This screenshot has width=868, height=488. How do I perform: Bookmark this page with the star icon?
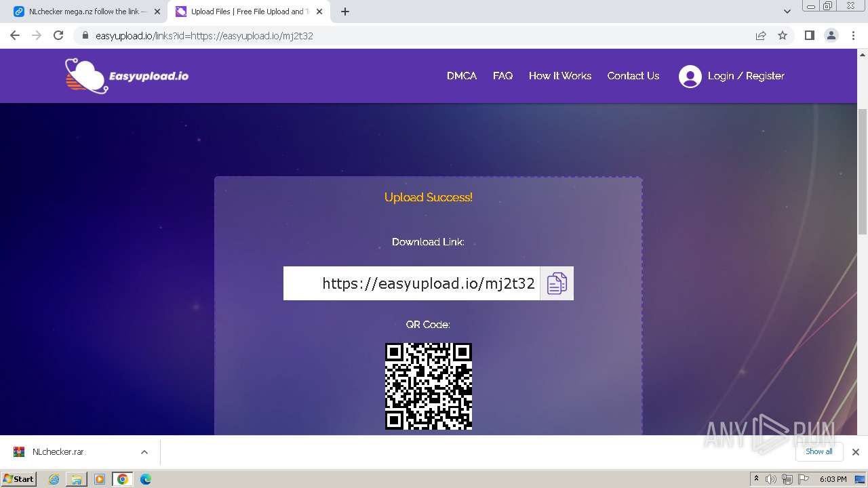[783, 35]
